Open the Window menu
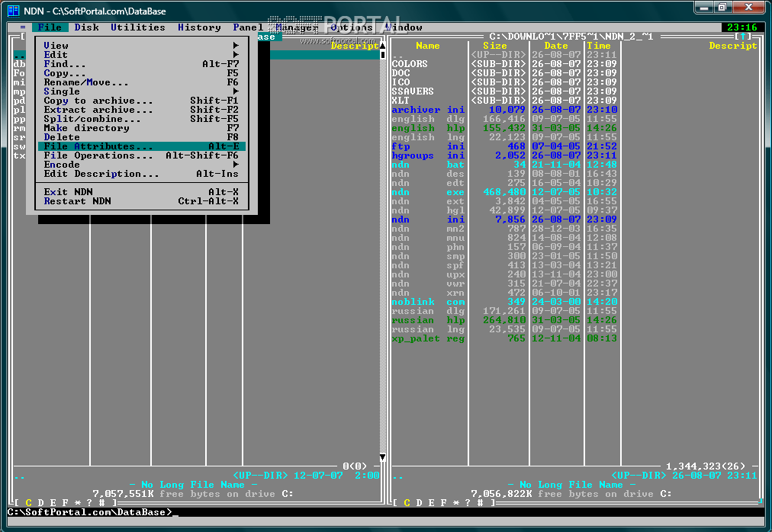 pyautogui.click(x=404, y=27)
